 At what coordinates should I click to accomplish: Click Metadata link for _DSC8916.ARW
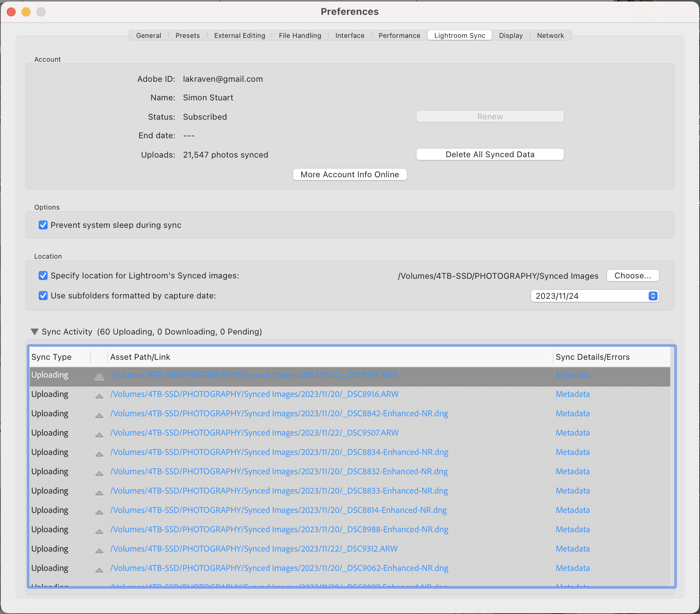click(x=573, y=394)
